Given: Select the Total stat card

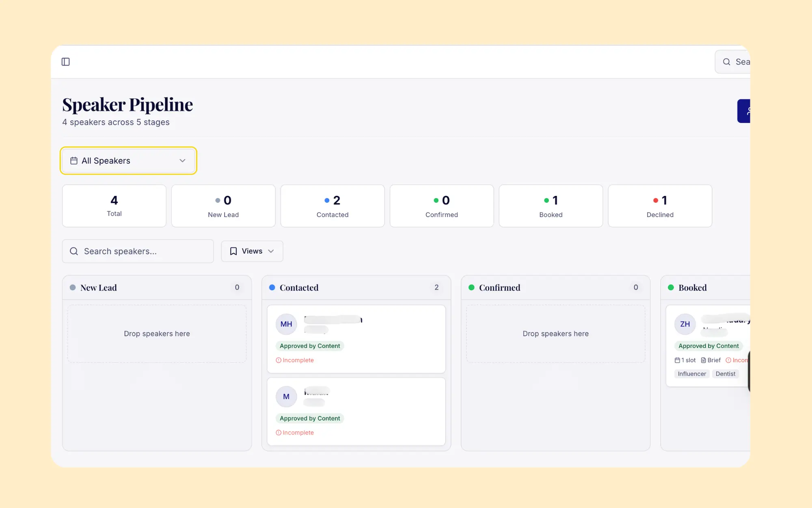Looking at the screenshot, I should 114,206.
